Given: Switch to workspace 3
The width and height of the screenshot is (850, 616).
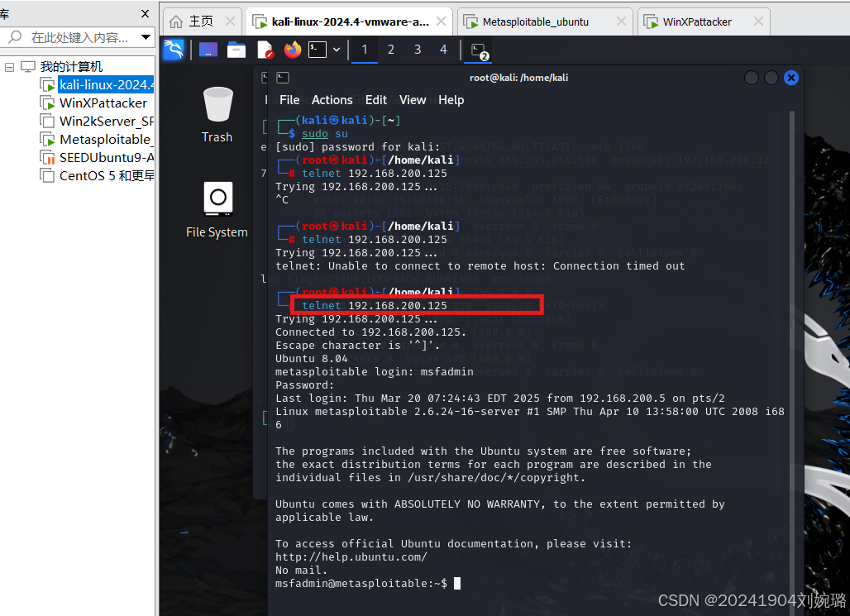Looking at the screenshot, I should [x=418, y=50].
